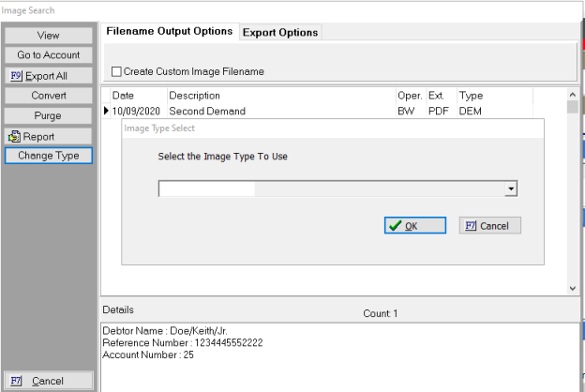Switch to Filename Output Options tab
Viewport: 585px width, 392px height.
pos(170,31)
